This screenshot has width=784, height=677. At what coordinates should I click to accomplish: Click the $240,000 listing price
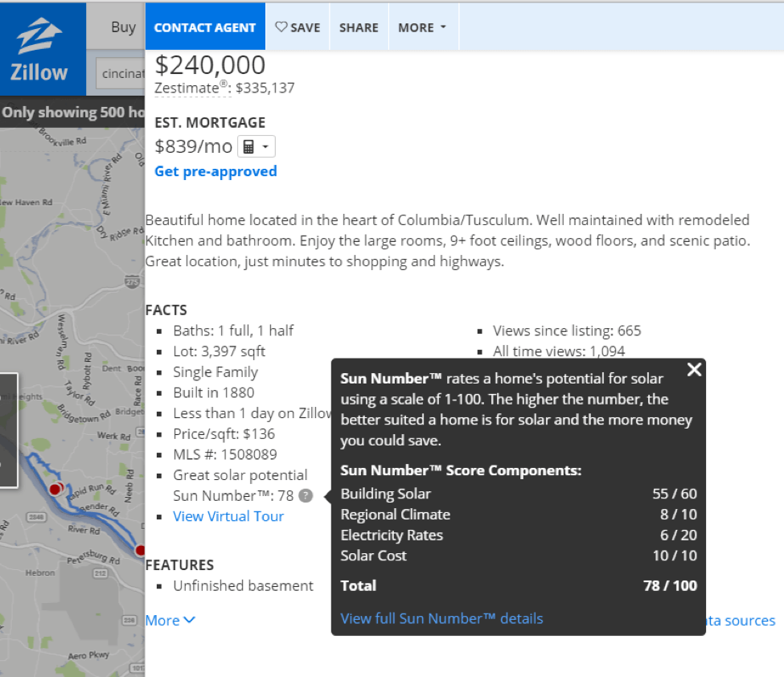point(210,65)
